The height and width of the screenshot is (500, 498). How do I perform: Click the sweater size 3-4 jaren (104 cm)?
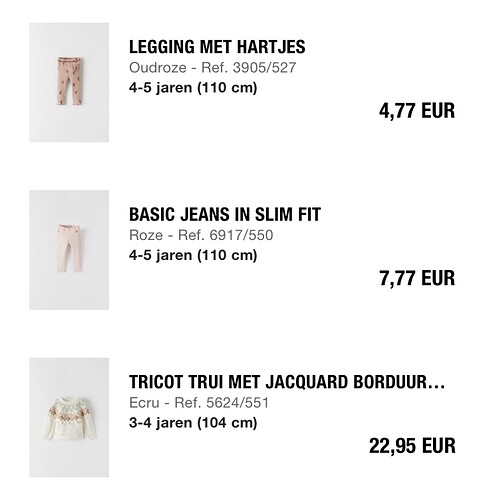click(x=193, y=423)
